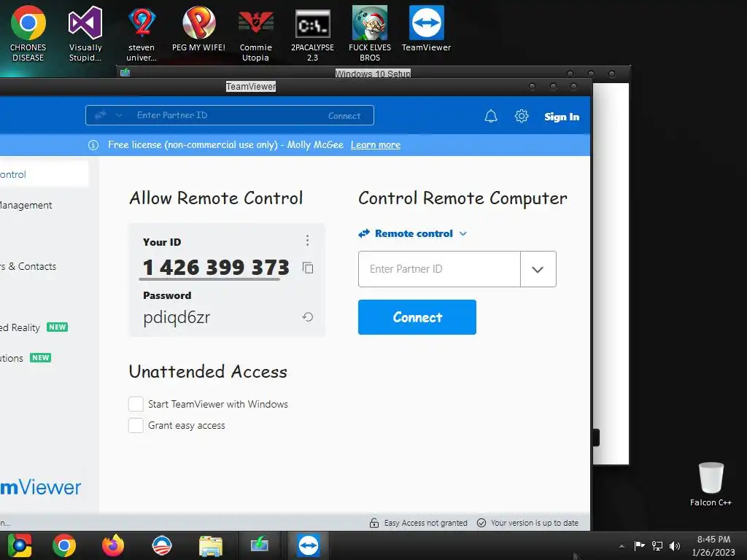Open the Learn more license link
The width and height of the screenshot is (747, 560).
tap(376, 145)
